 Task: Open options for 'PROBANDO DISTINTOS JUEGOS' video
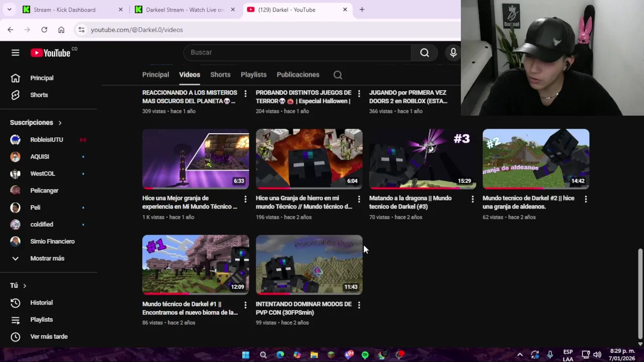359,94
